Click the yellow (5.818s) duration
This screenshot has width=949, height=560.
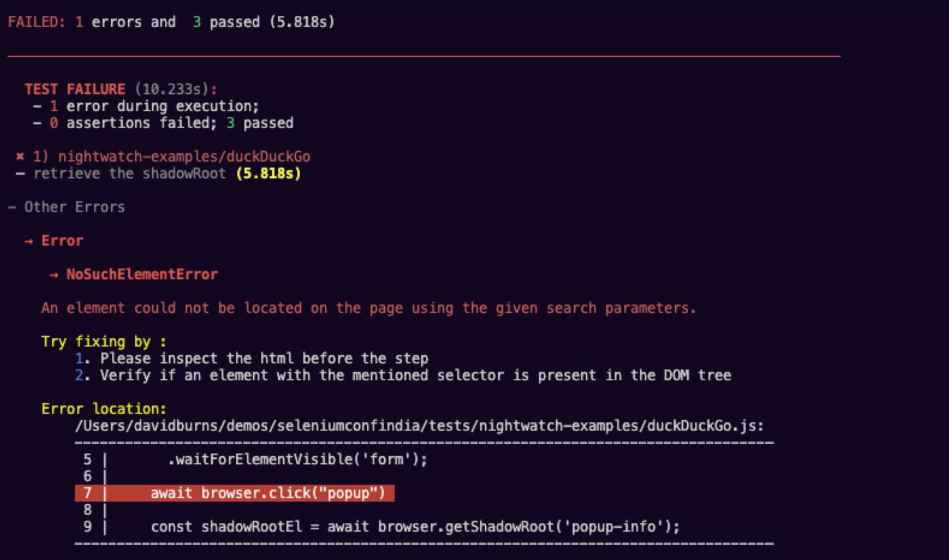click(268, 173)
